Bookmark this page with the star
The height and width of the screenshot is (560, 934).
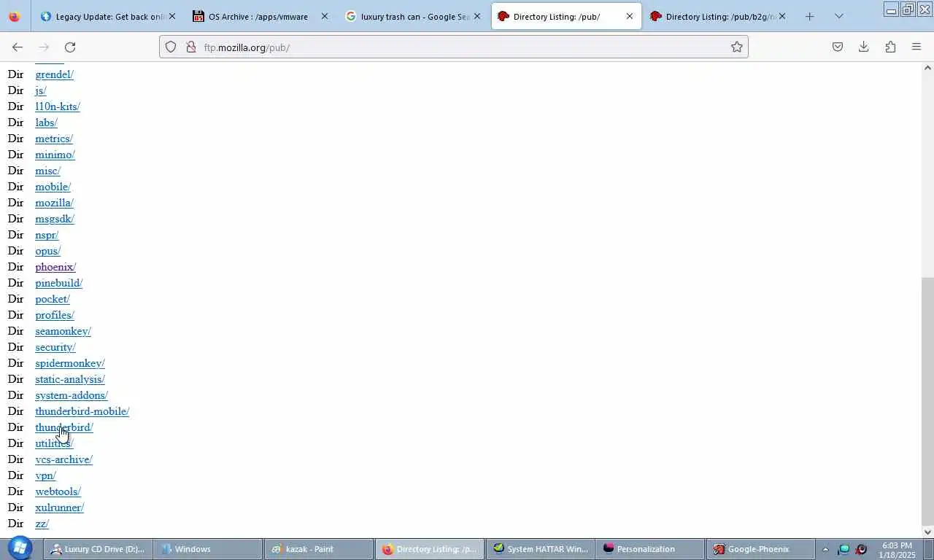tap(737, 47)
